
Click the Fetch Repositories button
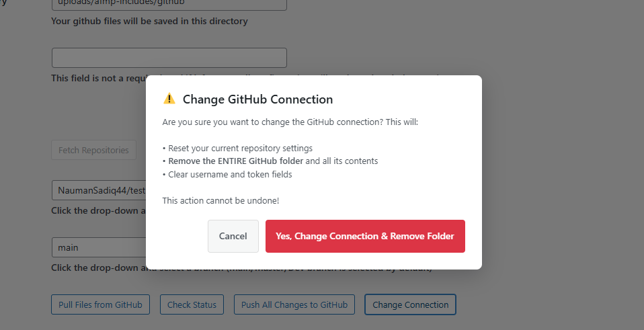tap(93, 150)
